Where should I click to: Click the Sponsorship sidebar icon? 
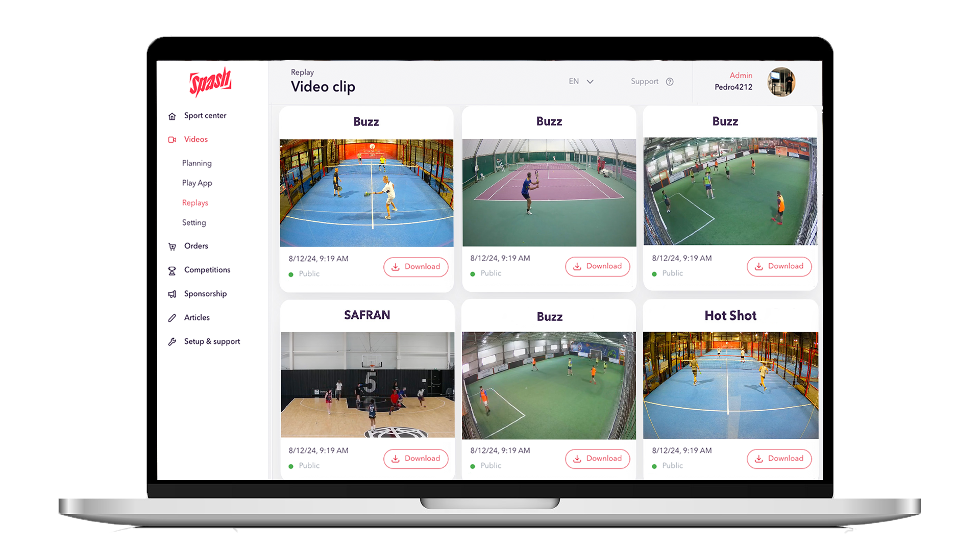pyautogui.click(x=173, y=293)
